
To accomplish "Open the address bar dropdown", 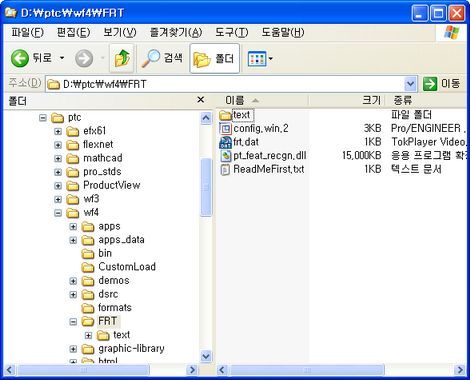I will pos(411,84).
